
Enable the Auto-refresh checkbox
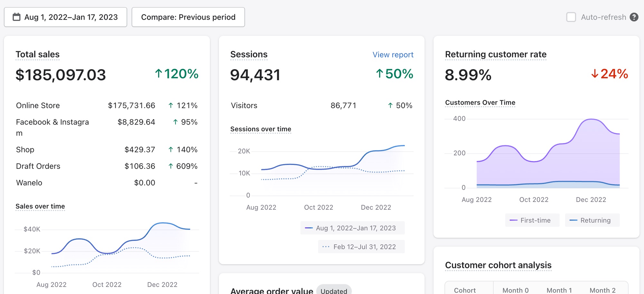[x=571, y=17]
